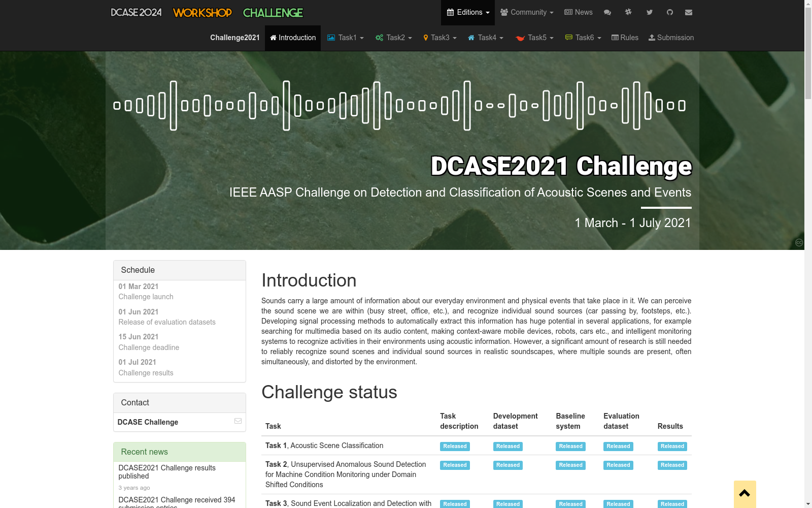Click the scrollbar up arrow

(x=808, y=4)
